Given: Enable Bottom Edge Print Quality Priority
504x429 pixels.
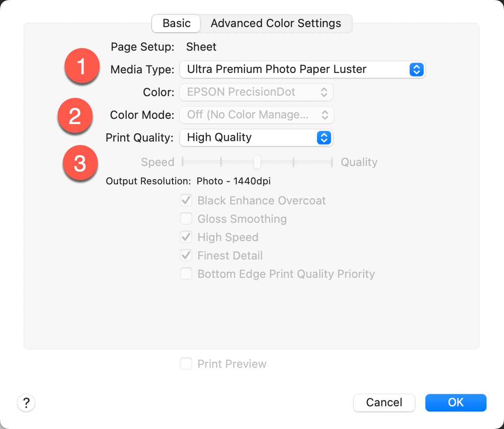Looking at the screenshot, I should point(186,274).
